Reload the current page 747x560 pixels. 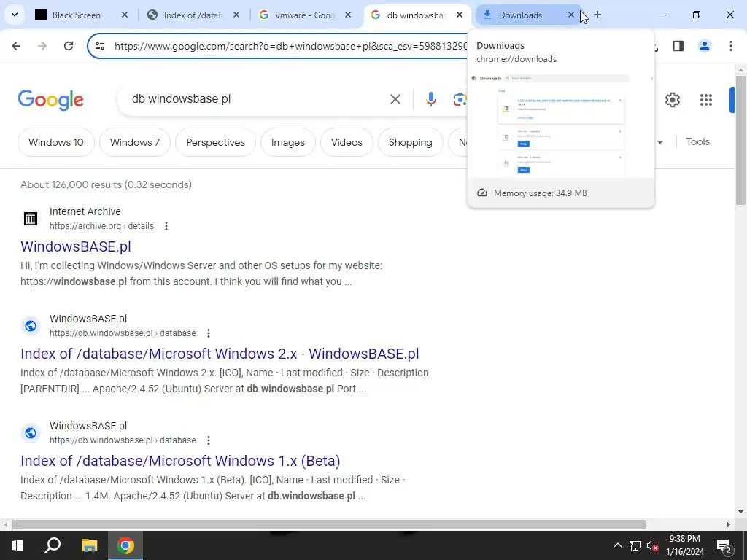click(x=69, y=46)
